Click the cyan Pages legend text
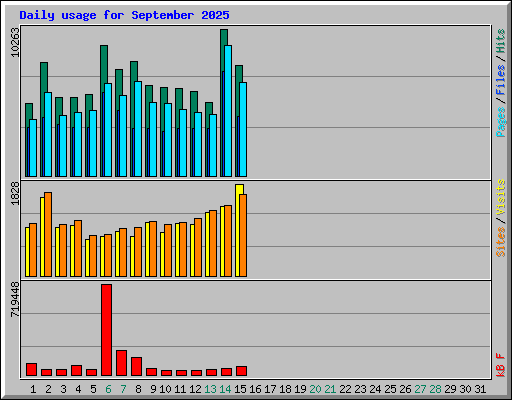This screenshot has height=400, width=512. pos(500,122)
